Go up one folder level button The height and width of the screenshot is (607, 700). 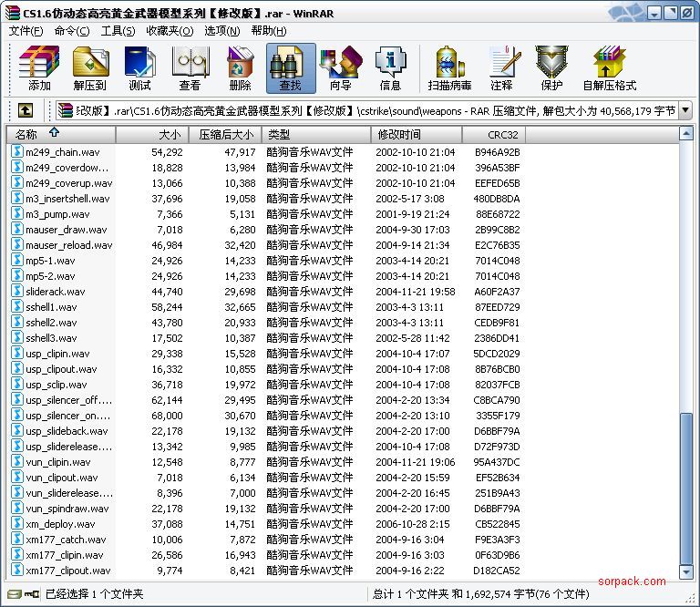[x=26, y=110]
